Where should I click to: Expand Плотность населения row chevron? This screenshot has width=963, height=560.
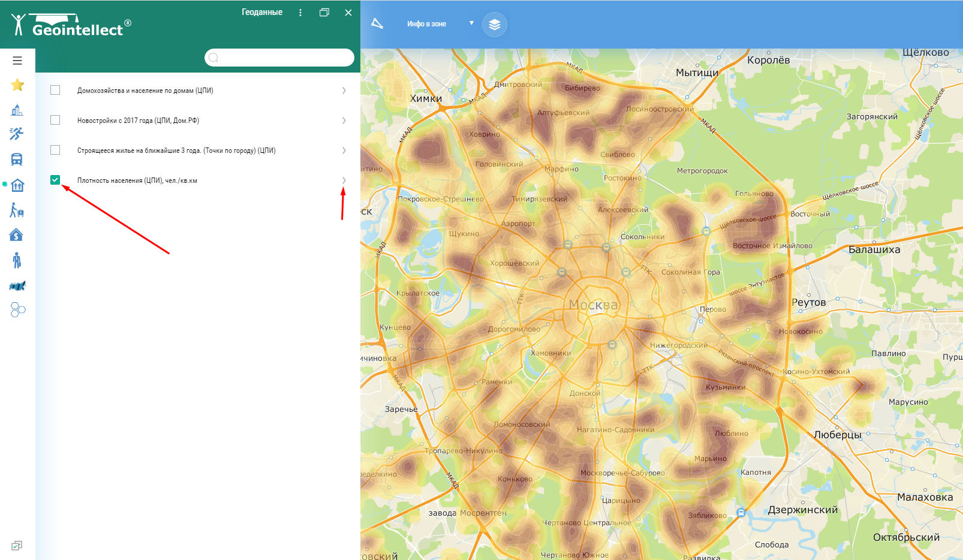344,180
